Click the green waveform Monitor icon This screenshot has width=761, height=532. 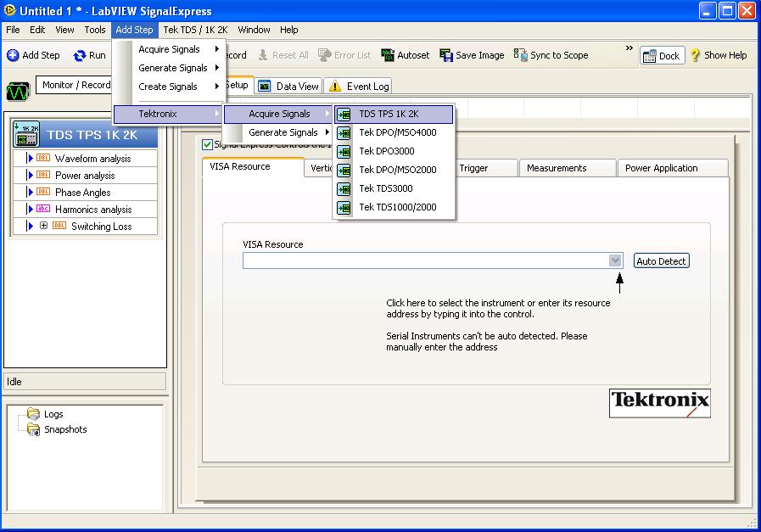[x=18, y=92]
